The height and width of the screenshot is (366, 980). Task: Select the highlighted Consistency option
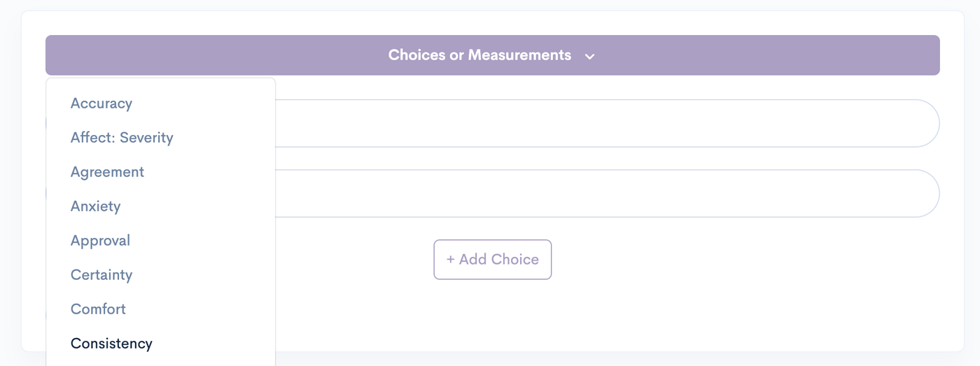coord(111,344)
